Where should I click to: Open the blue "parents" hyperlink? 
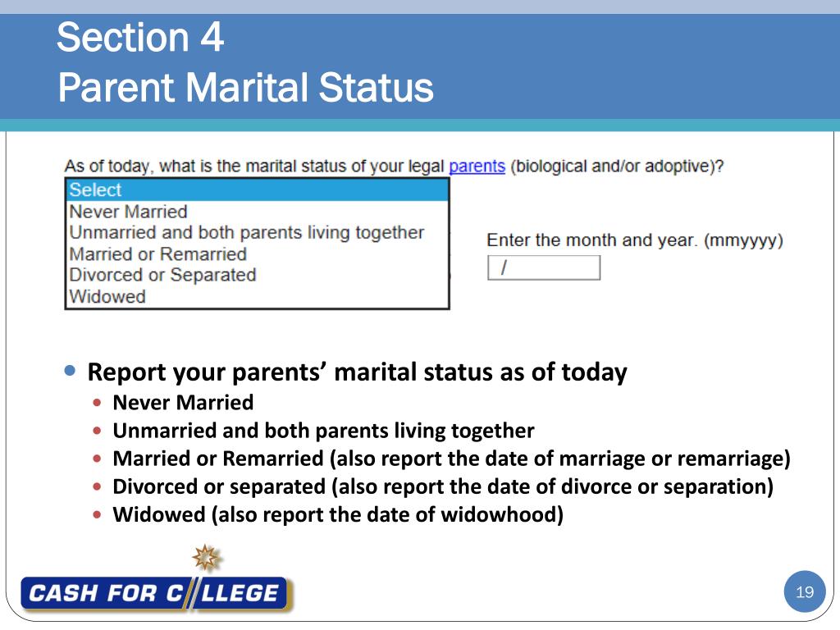coord(477,166)
